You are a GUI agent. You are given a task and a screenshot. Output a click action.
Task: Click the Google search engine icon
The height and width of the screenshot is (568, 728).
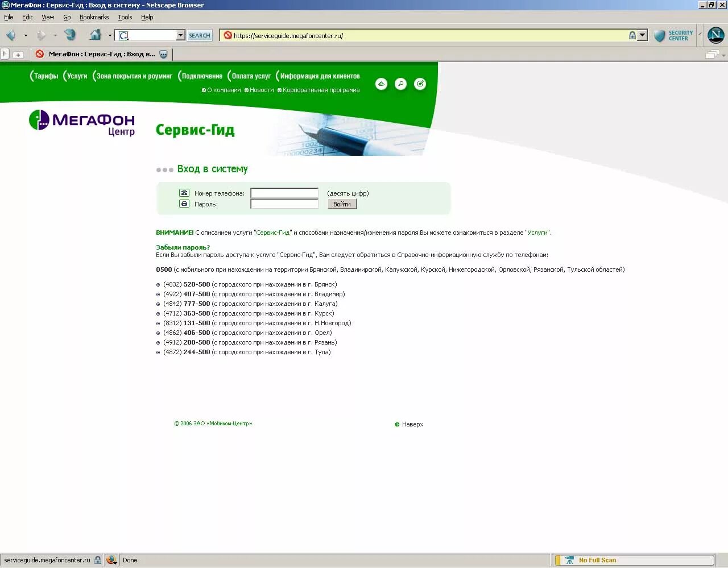[x=123, y=35]
